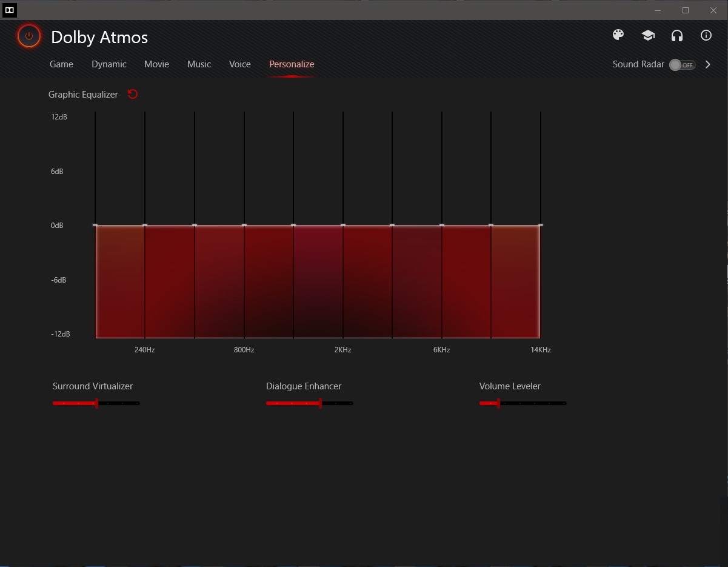
Task: Click the '14KHz' frequency label
Action: (541, 350)
